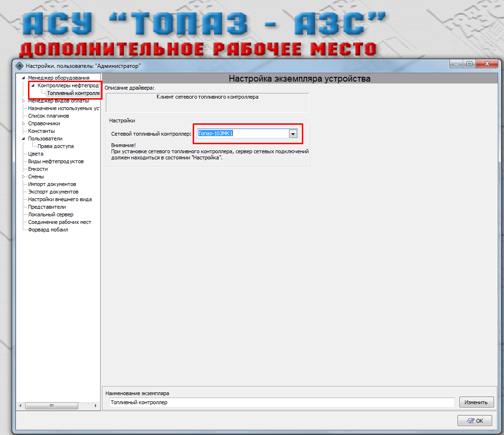Select the Менеджер оборудования tree item
The image size is (504, 435).
tap(59, 78)
